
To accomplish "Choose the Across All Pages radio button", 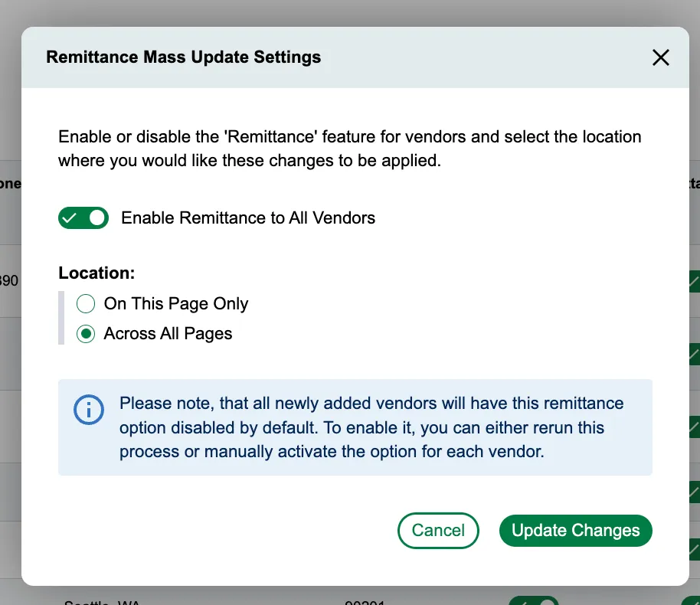I will click(86, 334).
